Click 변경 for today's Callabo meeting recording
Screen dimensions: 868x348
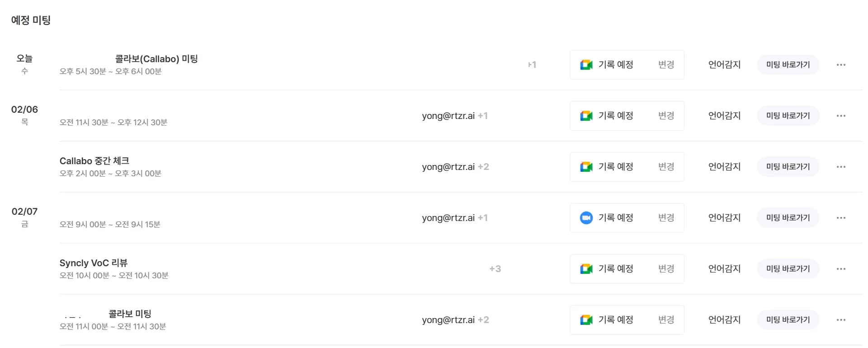point(666,65)
